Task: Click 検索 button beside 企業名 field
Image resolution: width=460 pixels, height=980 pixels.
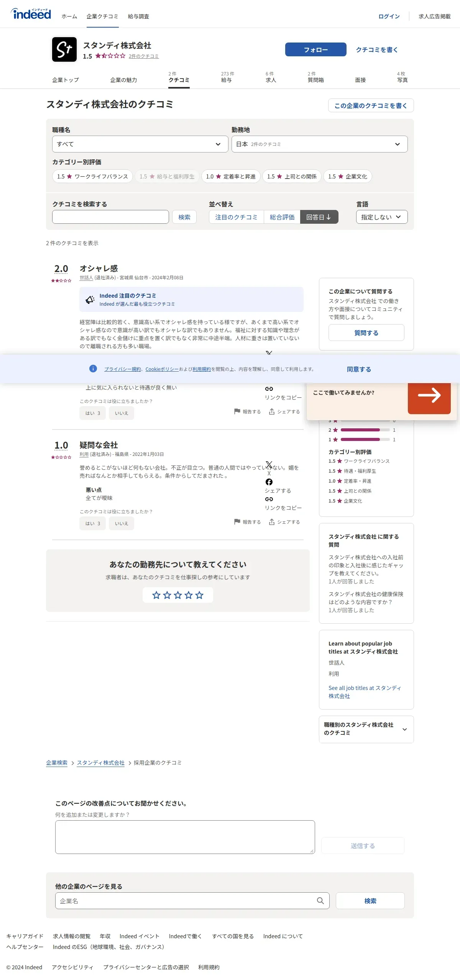Action: [x=370, y=901]
